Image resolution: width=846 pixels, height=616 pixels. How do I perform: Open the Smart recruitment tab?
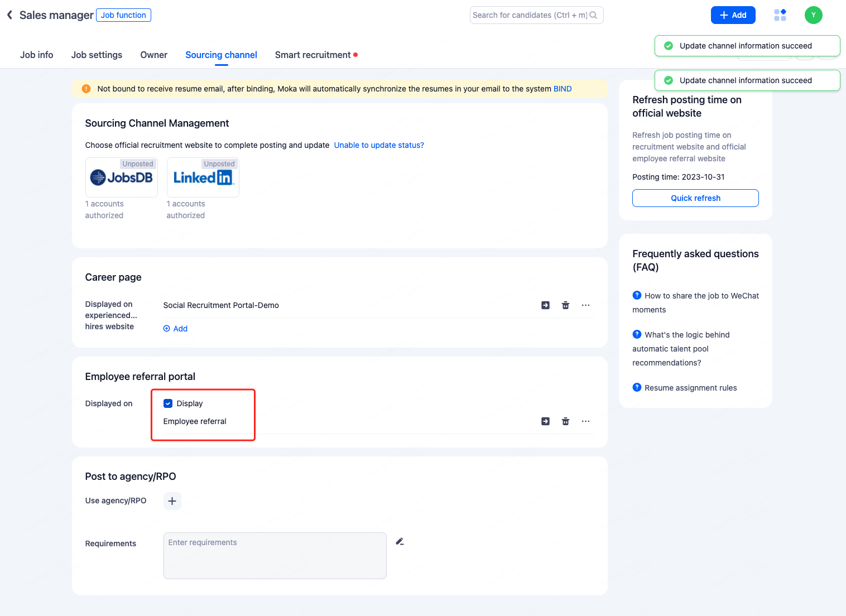[x=313, y=55]
